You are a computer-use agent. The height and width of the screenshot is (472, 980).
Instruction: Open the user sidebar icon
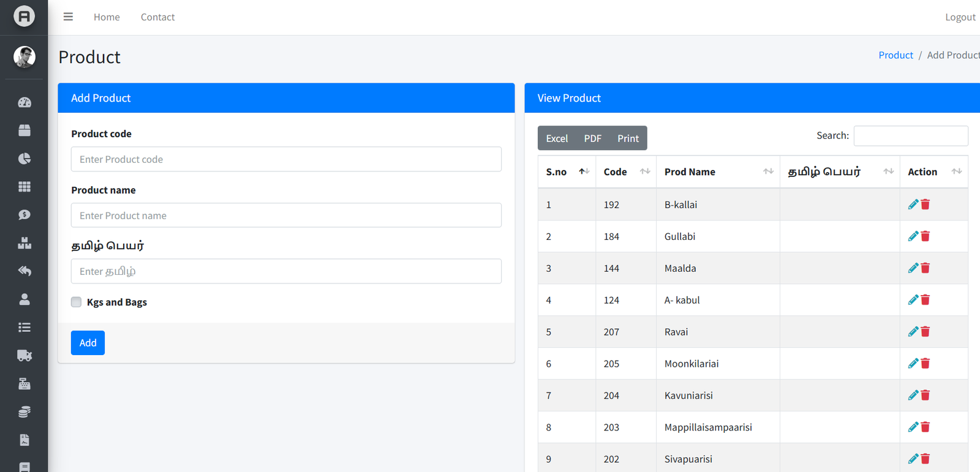pyautogui.click(x=24, y=299)
